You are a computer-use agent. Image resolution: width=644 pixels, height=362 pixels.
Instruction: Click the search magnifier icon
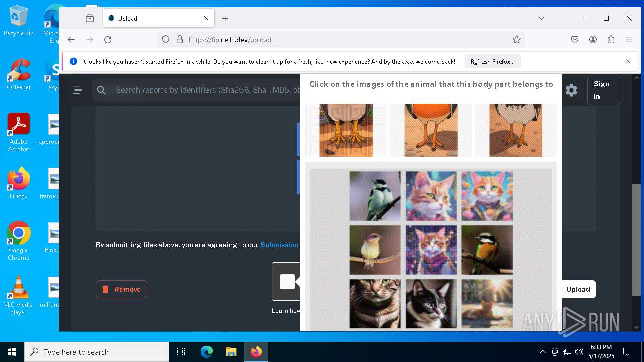tap(102, 90)
